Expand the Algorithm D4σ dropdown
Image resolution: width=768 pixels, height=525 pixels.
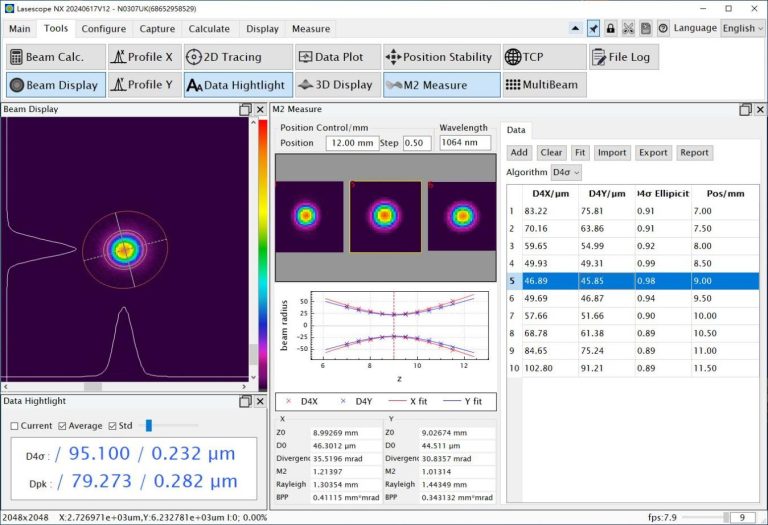(566, 172)
